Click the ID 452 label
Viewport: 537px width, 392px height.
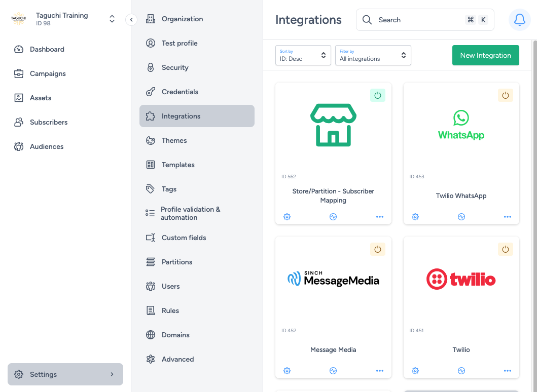coord(289,330)
